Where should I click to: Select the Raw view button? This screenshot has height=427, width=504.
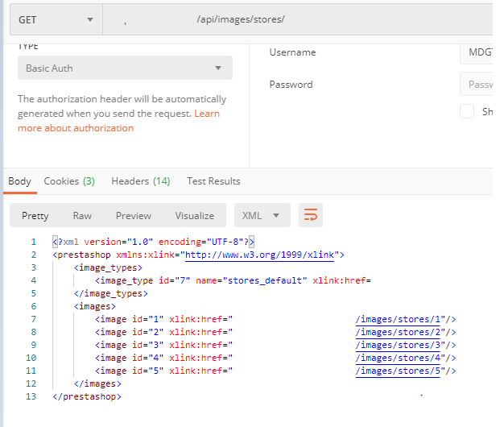point(82,215)
